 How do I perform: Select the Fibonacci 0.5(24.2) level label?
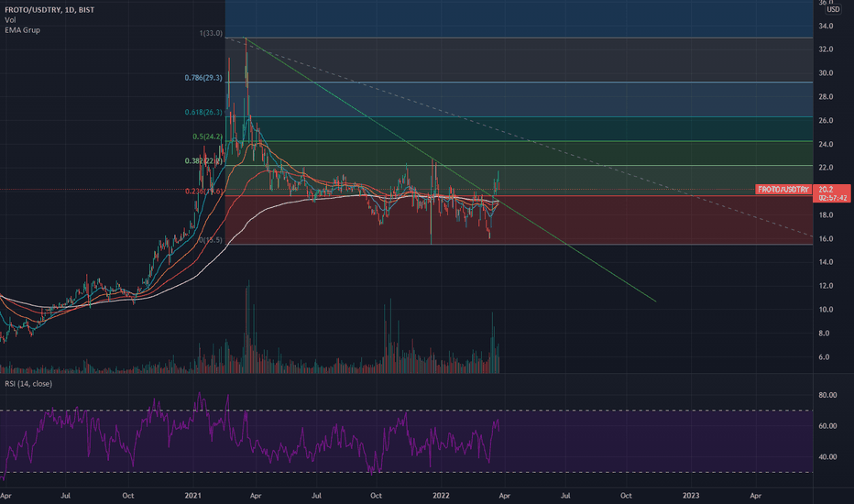click(x=207, y=137)
